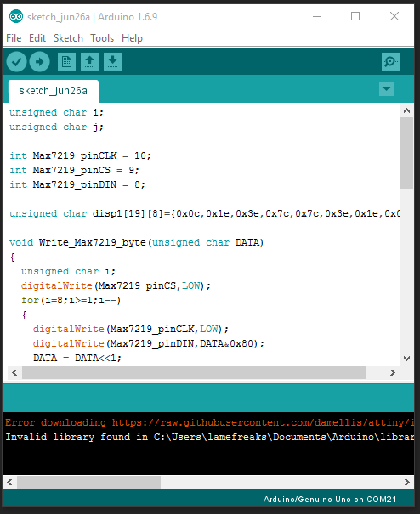
Task: Save the sketch with the Save icon
Action: (112, 62)
